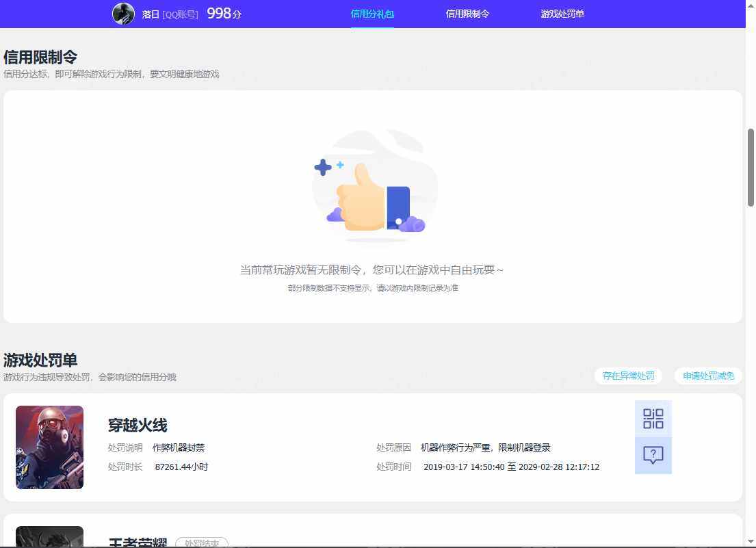Click the 信用限制令 section heading
The image size is (756, 548).
(40, 57)
